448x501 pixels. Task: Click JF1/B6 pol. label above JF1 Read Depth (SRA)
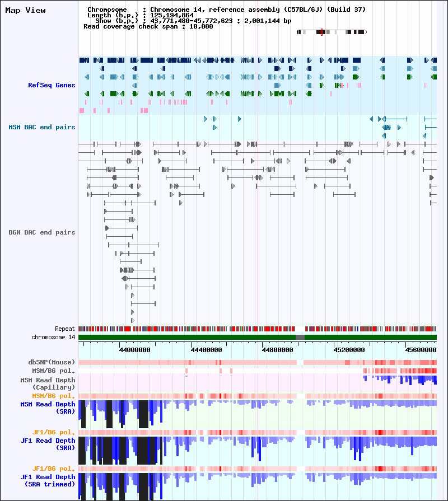tap(53, 432)
